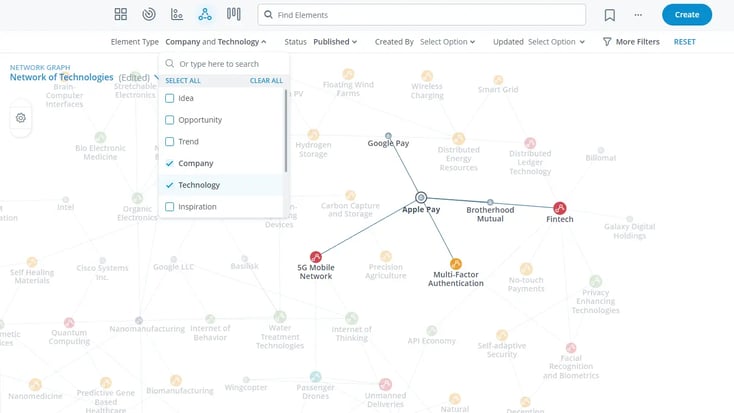Image resolution: width=734 pixels, height=413 pixels.
Task: Reset all filters
Action: (684, 42)
